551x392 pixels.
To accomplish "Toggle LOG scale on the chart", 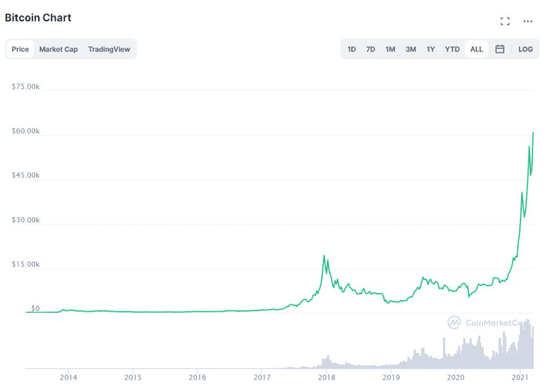I will (526, 49).
